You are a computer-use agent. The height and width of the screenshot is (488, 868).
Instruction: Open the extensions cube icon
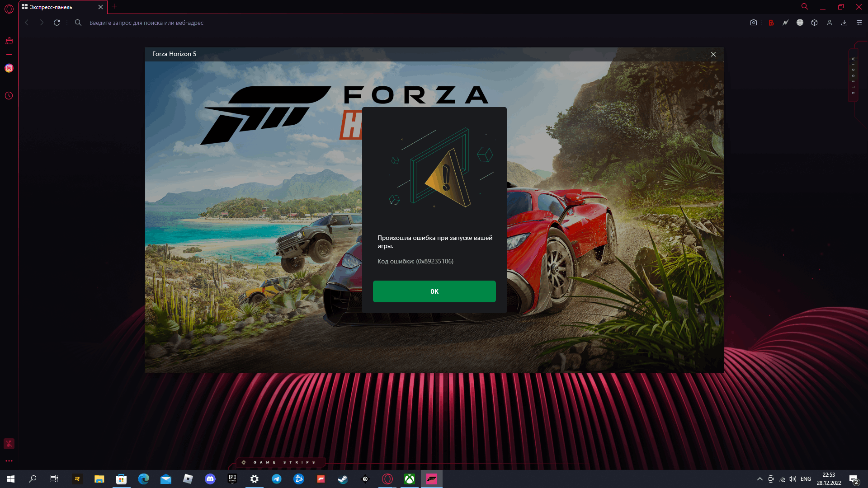(814, 23)
